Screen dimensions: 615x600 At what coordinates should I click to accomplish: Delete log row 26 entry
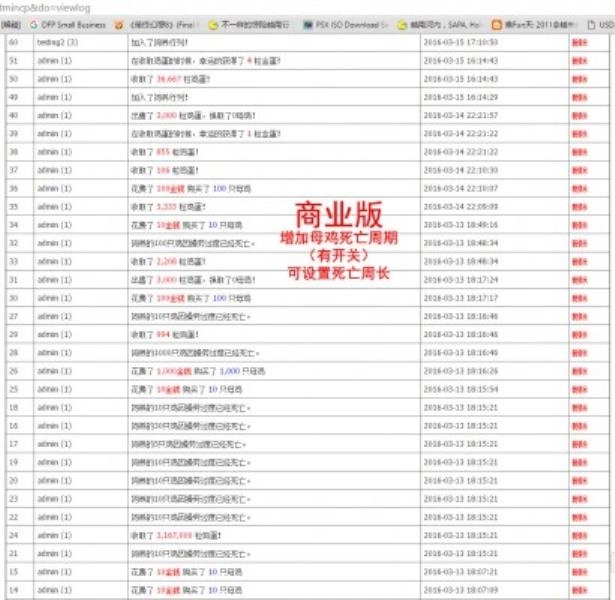click(x=579, y=371)
